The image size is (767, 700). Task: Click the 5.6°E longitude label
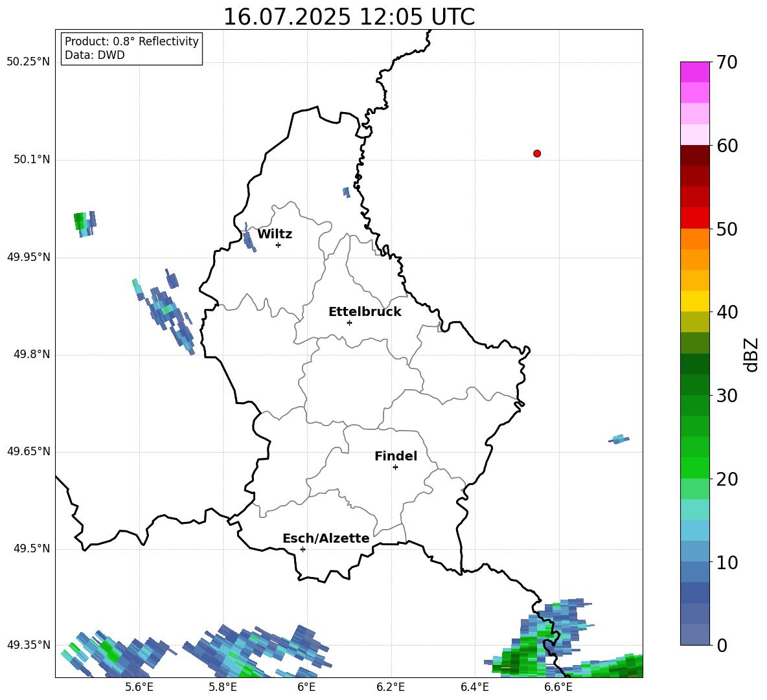click(x=139, y=687)
